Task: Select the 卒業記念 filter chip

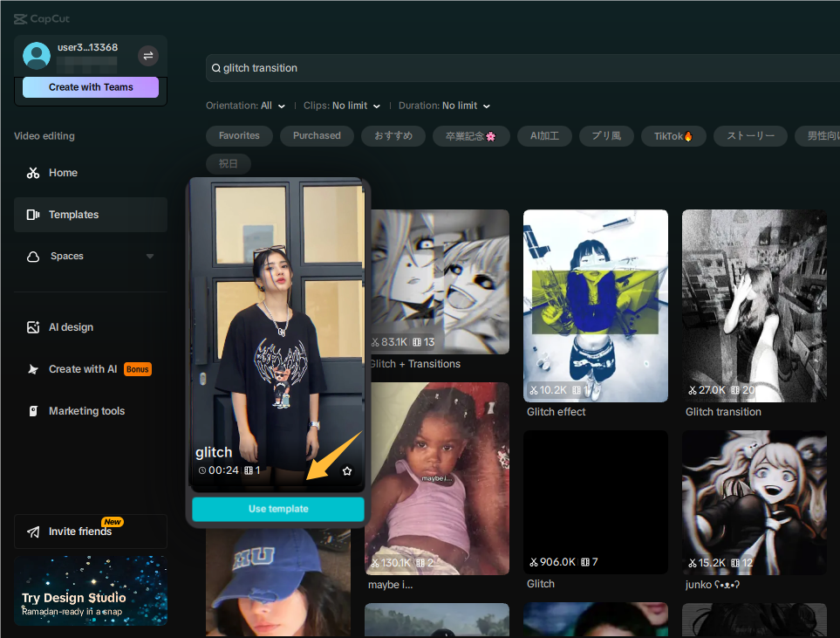Action: pos(471,135)
